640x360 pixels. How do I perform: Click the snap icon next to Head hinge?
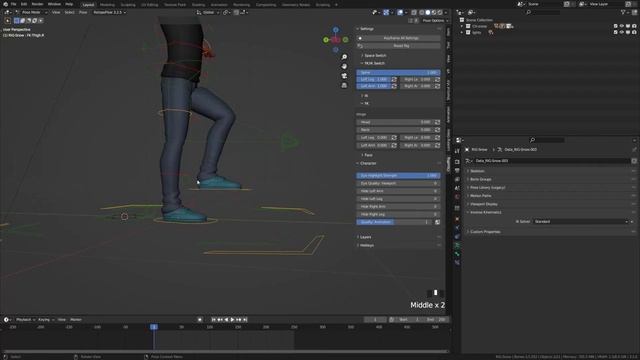(437, 122)
